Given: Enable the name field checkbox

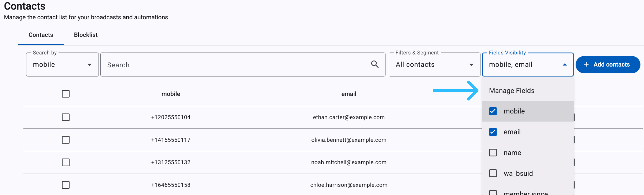Looking at the screenshot, I should coord(493,153).
